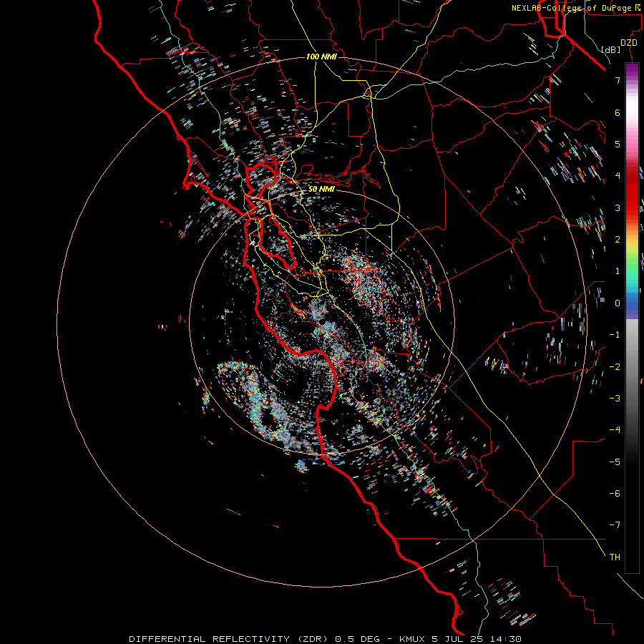Pick the -7 tick label on scale

tap(615, 525)
